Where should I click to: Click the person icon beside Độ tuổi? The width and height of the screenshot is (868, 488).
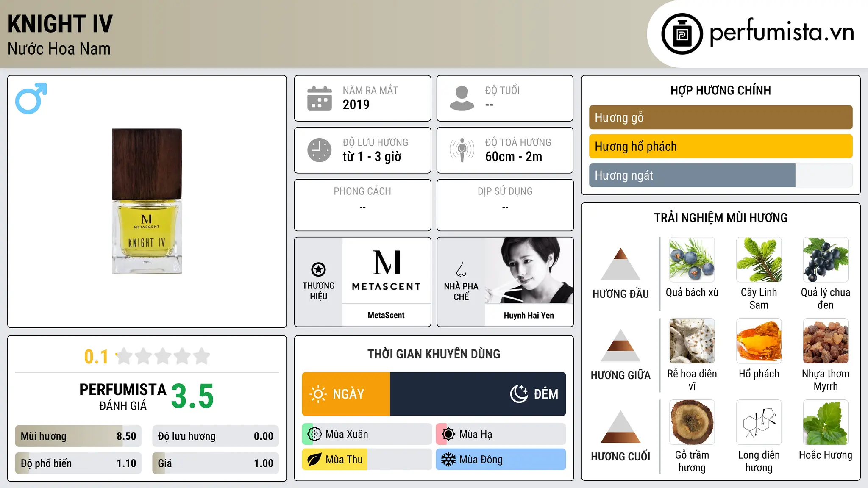(462, 98)
